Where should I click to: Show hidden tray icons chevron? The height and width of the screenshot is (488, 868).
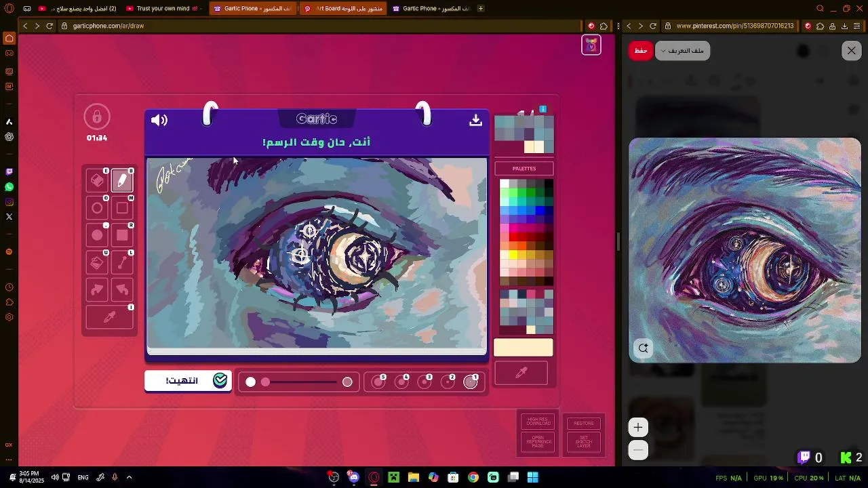(x=129, y=478)
